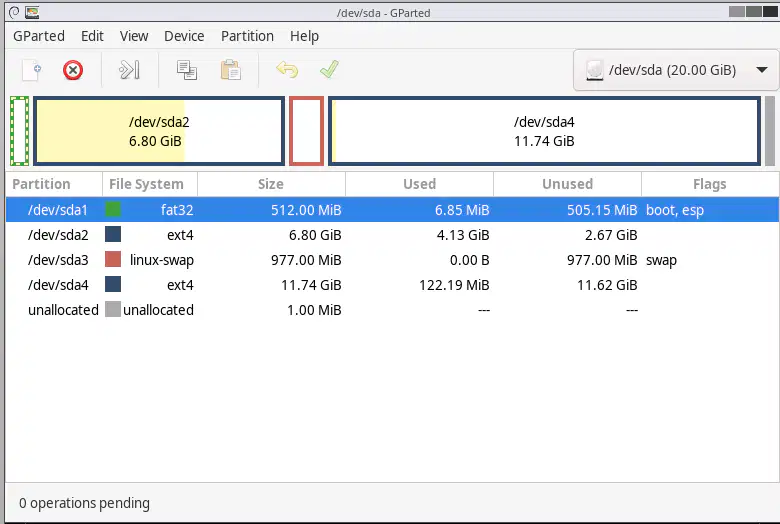Open the Partition menu
The height and width of the screenshot is (524, 780).
click(247, 36)
